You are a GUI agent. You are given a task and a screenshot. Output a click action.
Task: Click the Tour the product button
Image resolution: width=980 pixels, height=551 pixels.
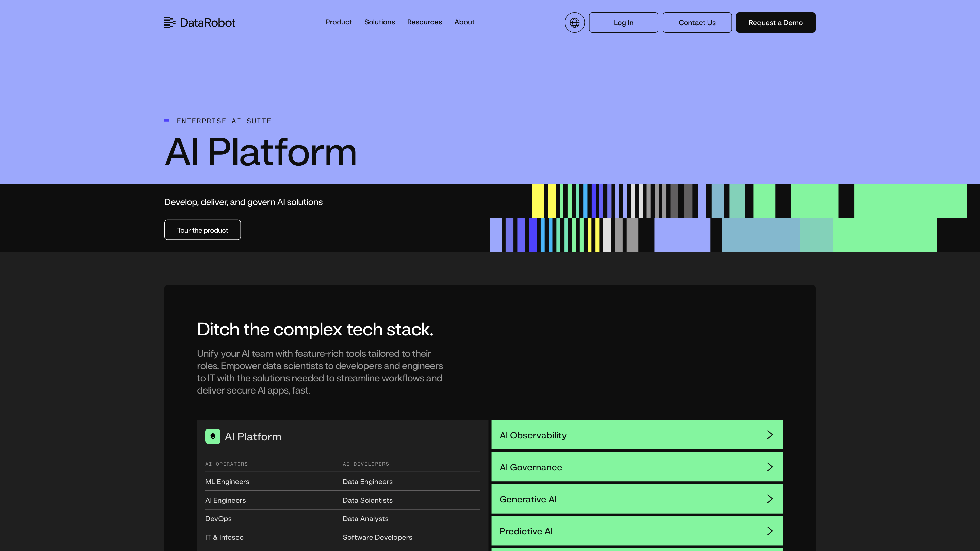coord(202,230)
